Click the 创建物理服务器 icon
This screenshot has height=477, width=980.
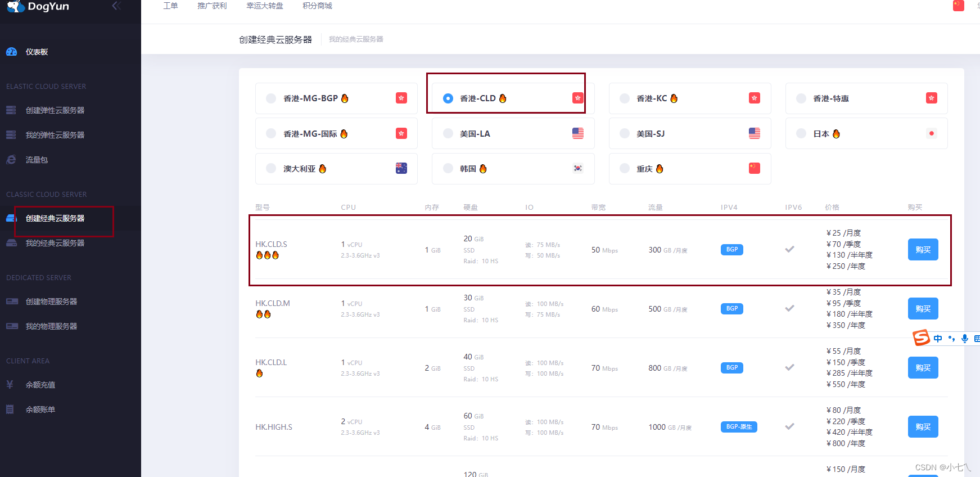(12, 301)
